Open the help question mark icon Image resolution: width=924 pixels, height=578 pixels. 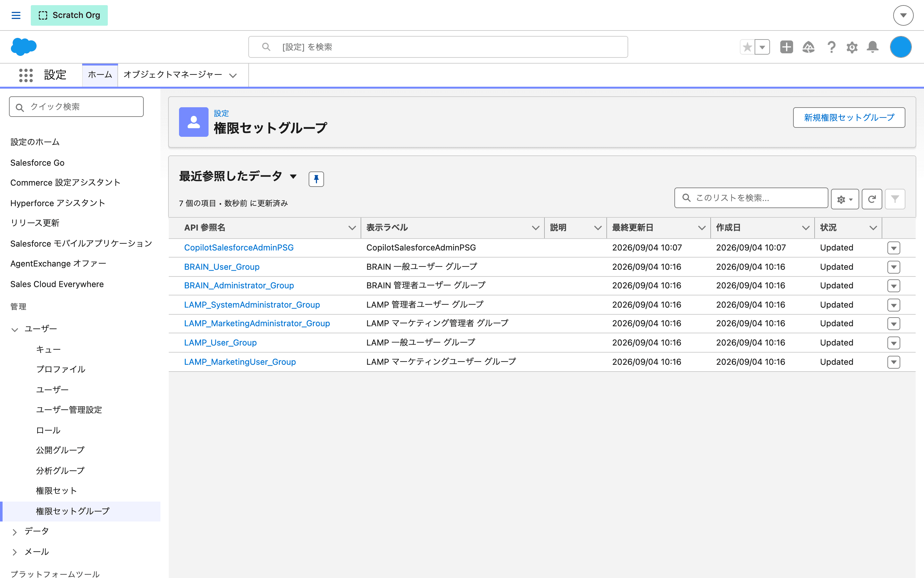831,47
